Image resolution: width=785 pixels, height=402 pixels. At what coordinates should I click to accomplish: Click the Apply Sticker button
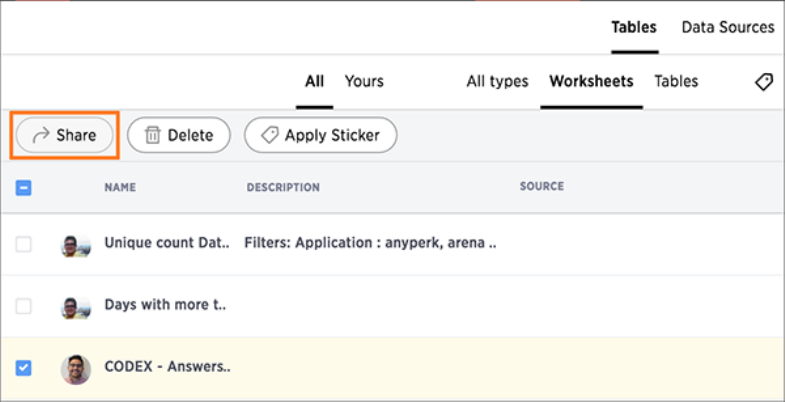pyautogui.click(x=320, y=135)
